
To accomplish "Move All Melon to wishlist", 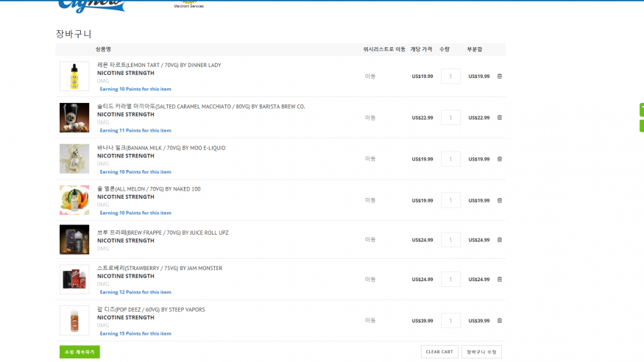I will (x=370, y=200).
